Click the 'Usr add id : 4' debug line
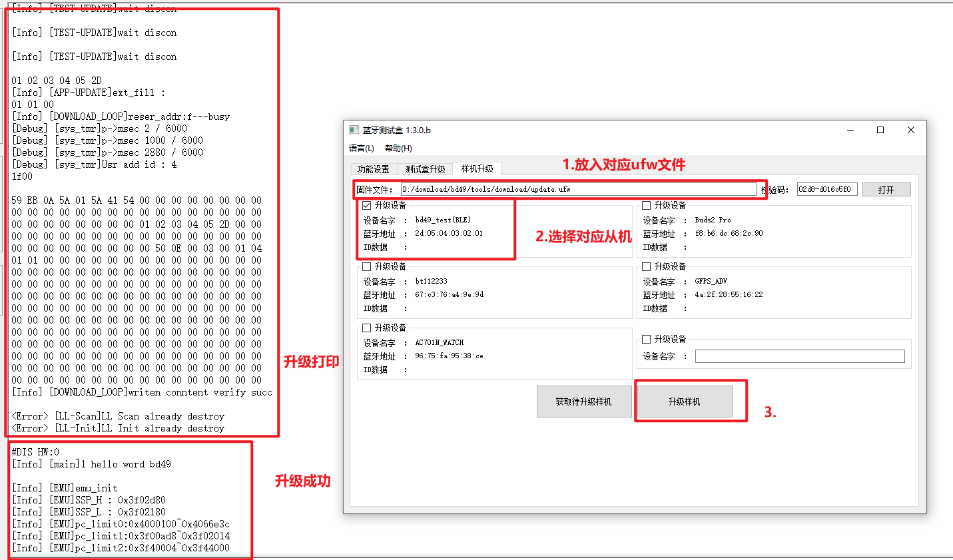This screenshot has width=953, height=560. click(x=94, y=164)
